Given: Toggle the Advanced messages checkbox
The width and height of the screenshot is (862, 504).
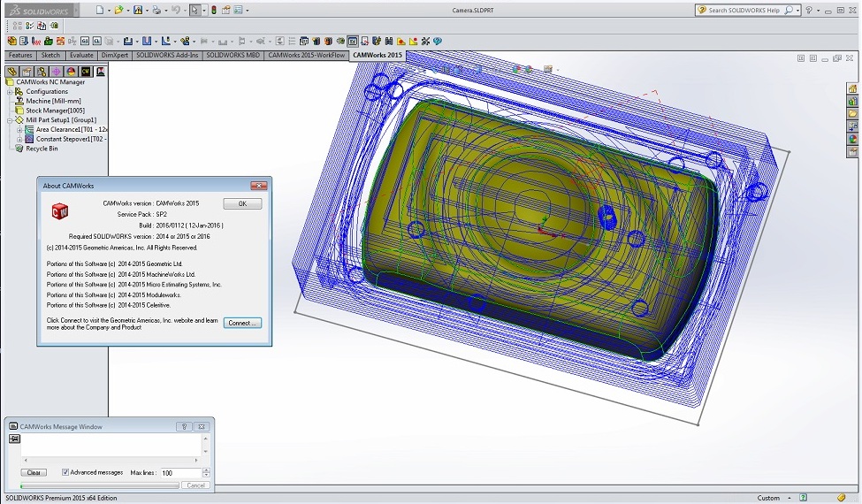Looking at the screenshot, I should point(65,472).
